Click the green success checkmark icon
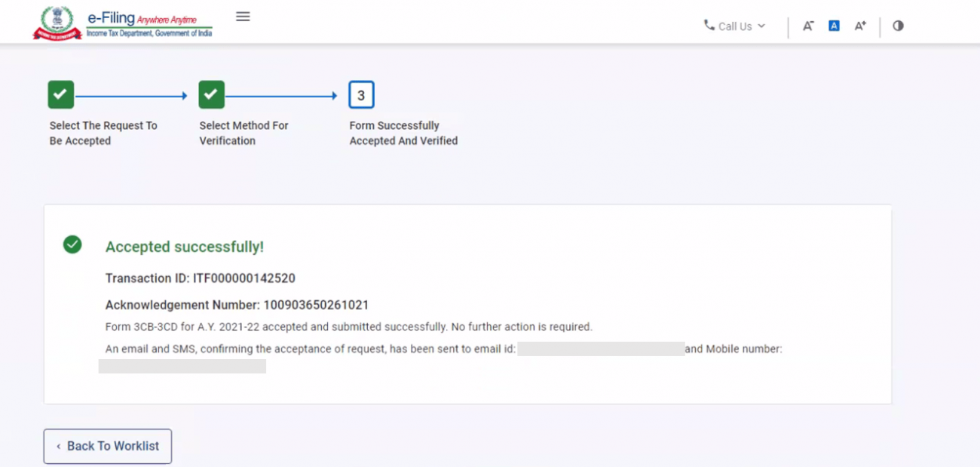980x467 pixels. click(72, 244)
